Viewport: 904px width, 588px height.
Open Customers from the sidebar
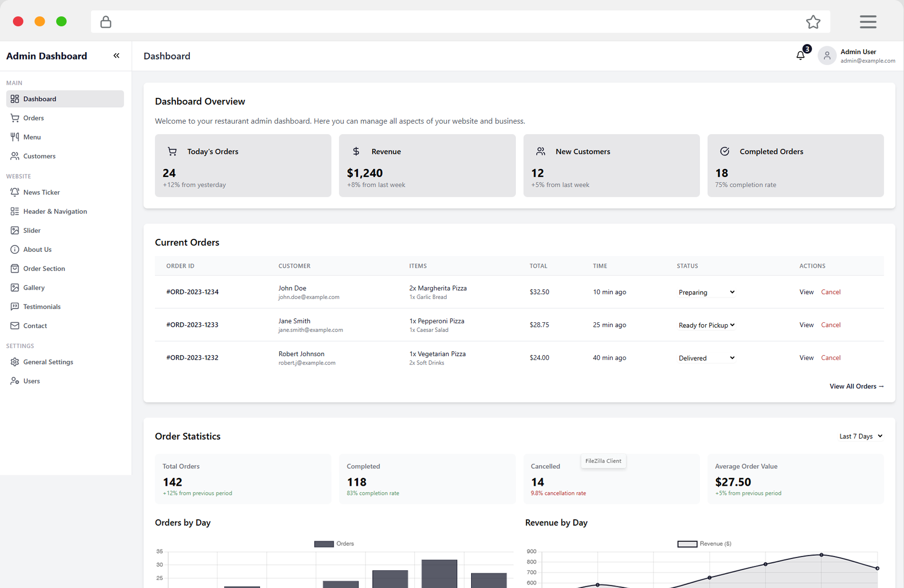click(15, 156)
